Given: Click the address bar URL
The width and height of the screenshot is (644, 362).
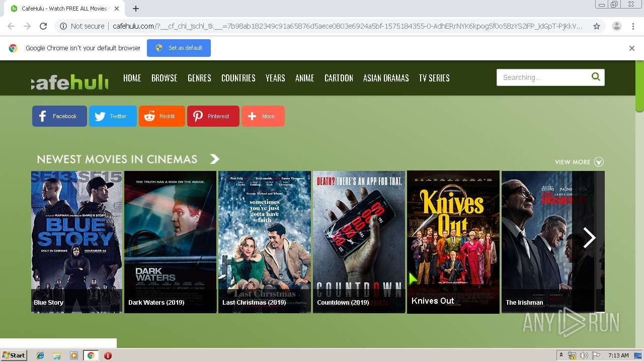Looking at the screenshot, I should tap(347, 26).
